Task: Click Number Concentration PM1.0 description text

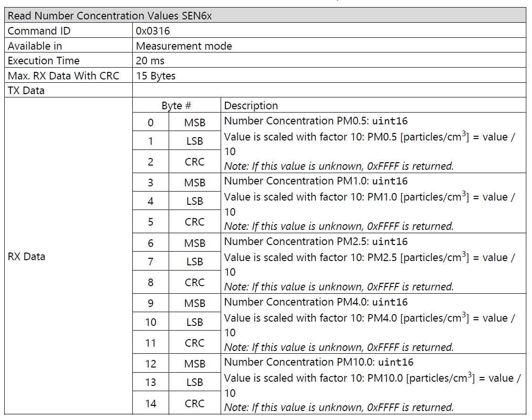Action: point(316,181)
